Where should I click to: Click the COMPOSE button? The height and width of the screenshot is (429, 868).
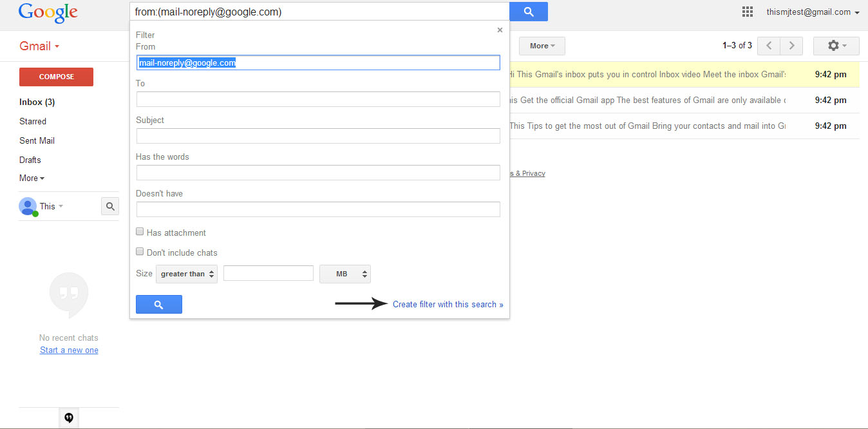click(57, 77)
